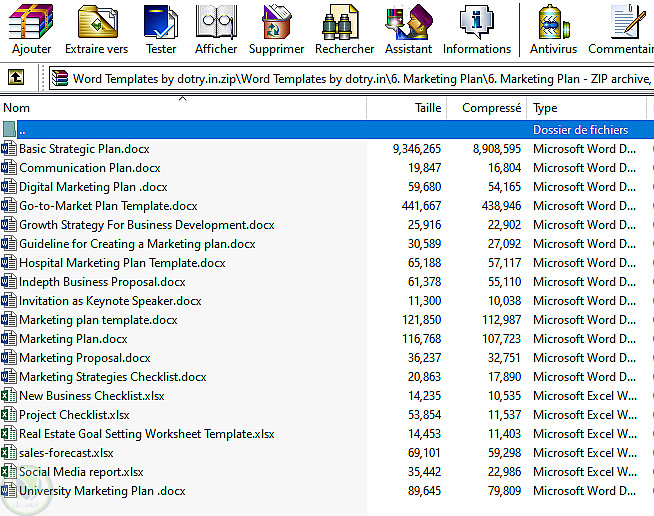This screenshot has width=654, height=516.
Task: Click compressed value 16,804
Action: click(504, 168)
